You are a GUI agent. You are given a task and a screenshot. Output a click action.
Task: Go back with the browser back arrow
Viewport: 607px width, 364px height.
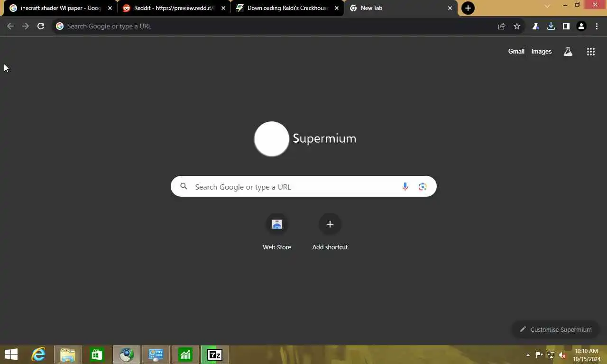pyautogui.click(x=10, y=26)
